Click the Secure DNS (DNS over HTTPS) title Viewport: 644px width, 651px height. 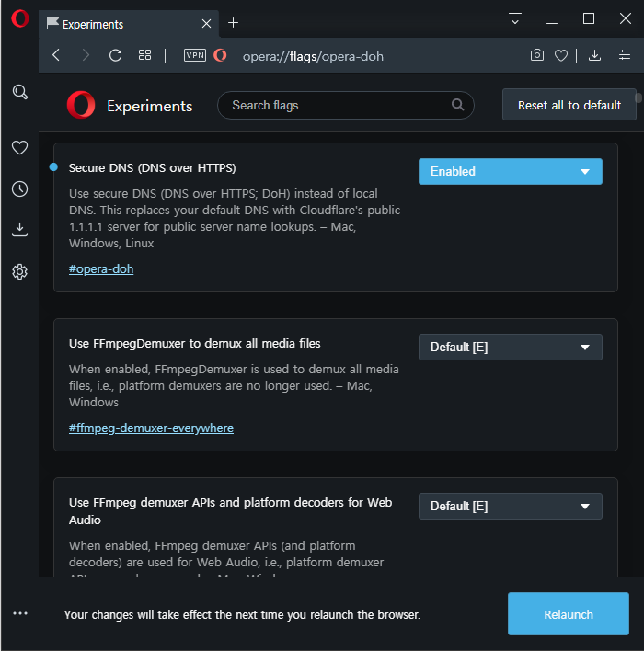152,167
